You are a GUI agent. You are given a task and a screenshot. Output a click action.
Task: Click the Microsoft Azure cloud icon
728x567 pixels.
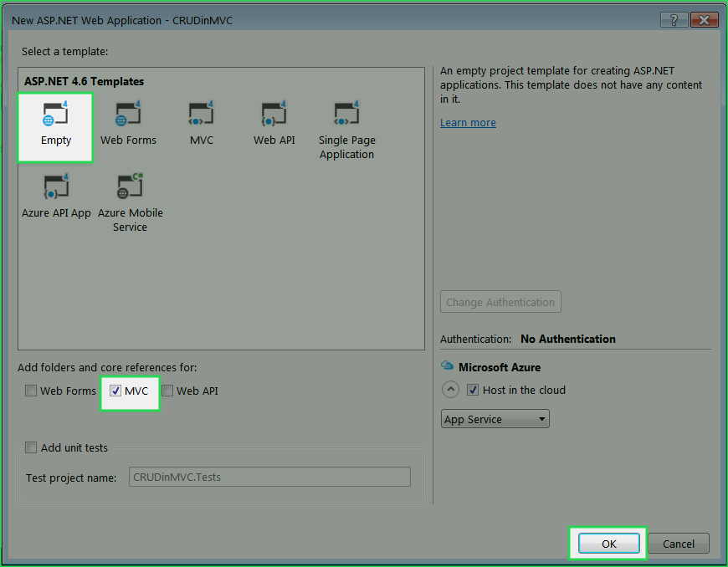click(447, 365)
